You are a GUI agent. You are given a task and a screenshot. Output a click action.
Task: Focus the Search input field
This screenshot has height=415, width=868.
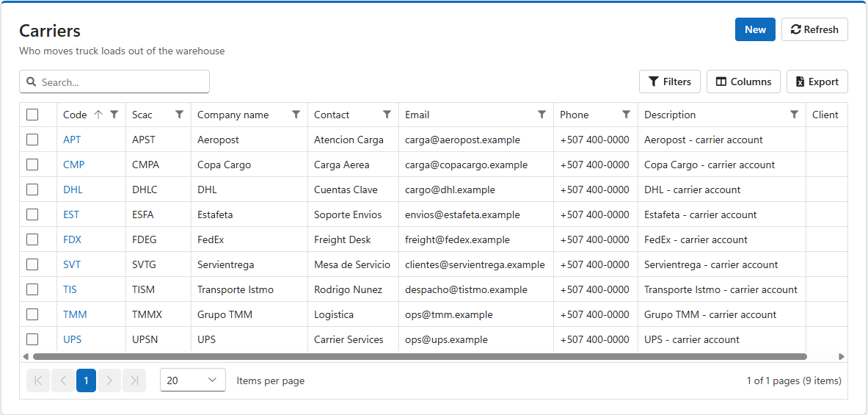(114, 82)
